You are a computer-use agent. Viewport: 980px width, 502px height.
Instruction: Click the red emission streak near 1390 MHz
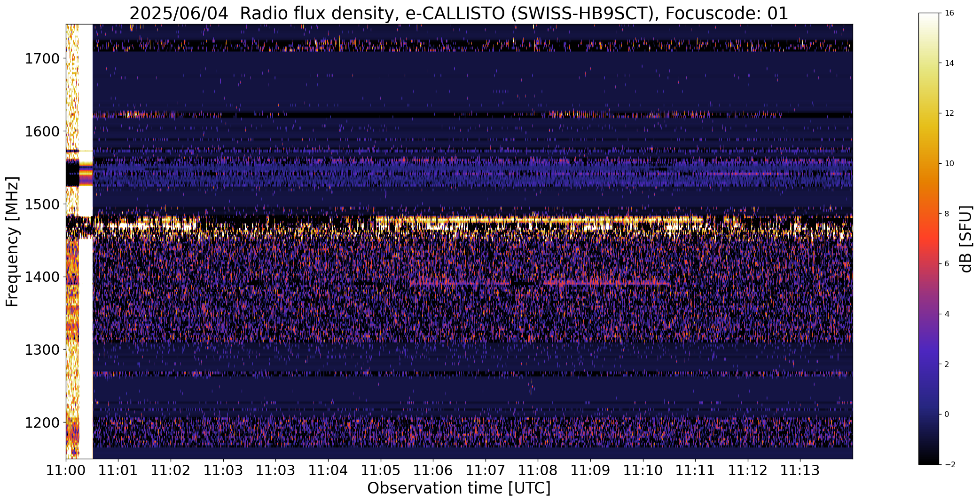541,283
